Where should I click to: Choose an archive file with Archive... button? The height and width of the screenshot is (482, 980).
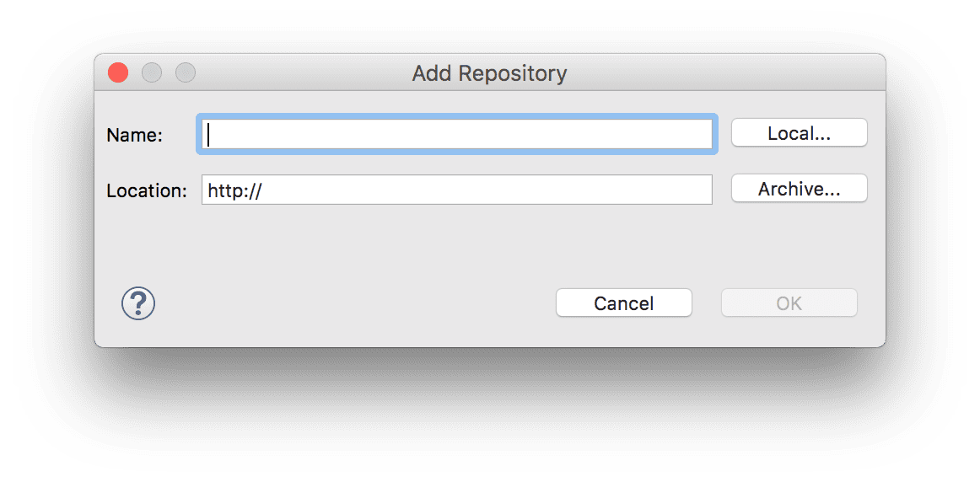[x=800, y=189]
